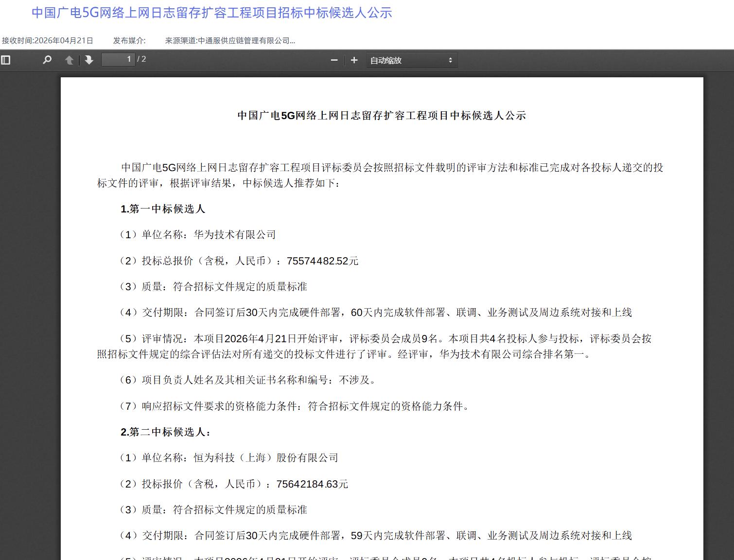Click 59天内完成软件部署 delivery line
The image size is (734, 560).
pyautogui.click(x=376, y=536)
